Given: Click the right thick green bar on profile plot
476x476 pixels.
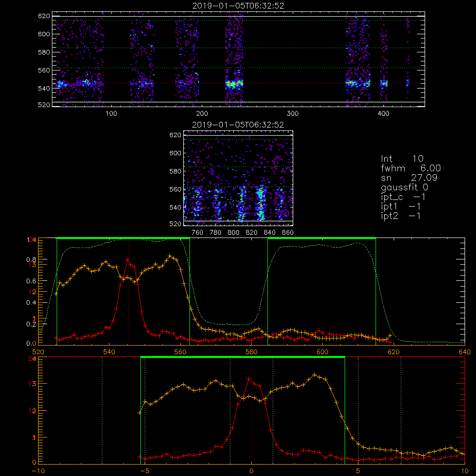Looking at the screenshot, I should tap(322, 238).
